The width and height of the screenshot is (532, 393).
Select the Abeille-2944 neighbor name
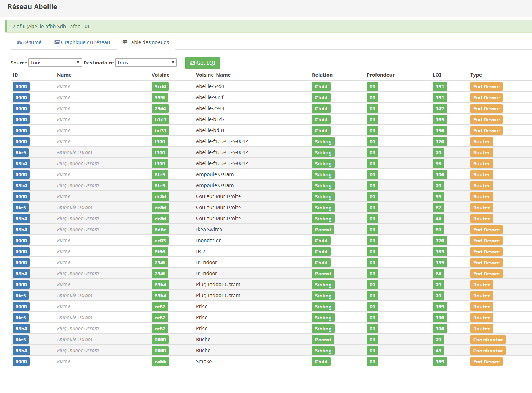pos(210,108)
